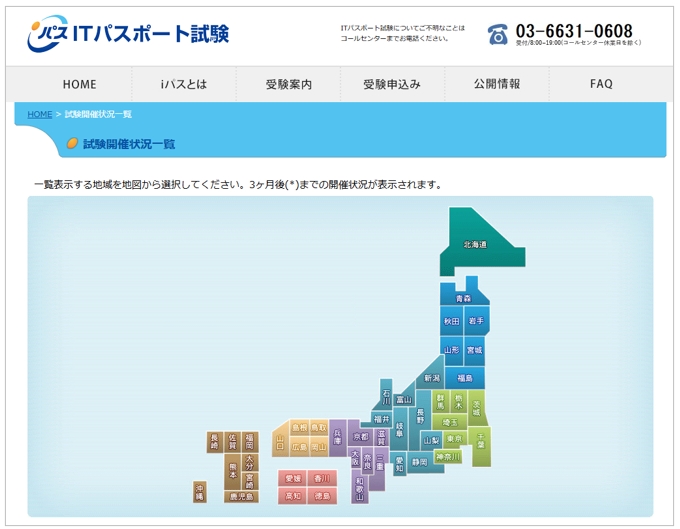Select 福岡 prefecture on the map
Image resolution: width=680 pixels, height=529 pixels.
[x=250, y=442]
